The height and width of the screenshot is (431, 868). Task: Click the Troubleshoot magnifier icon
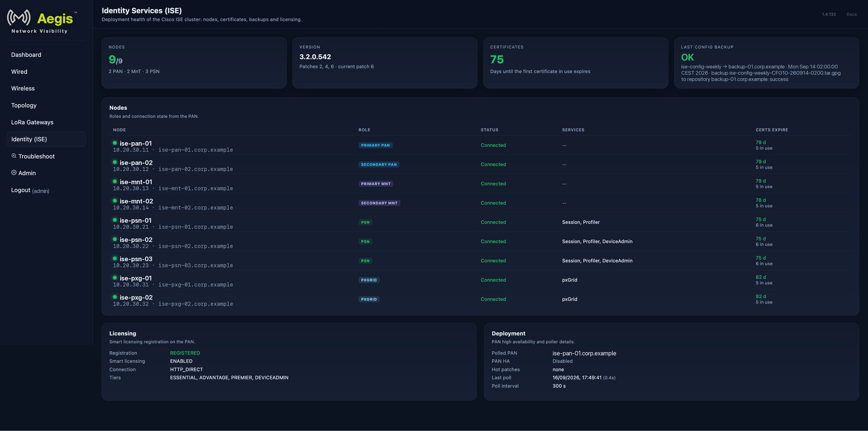(14, 156)
